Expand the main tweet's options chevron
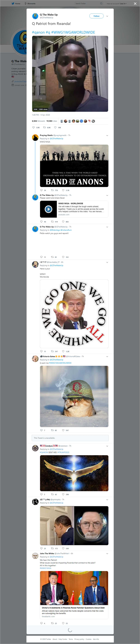This screenshot has width=140, height=644. point(107,16)
